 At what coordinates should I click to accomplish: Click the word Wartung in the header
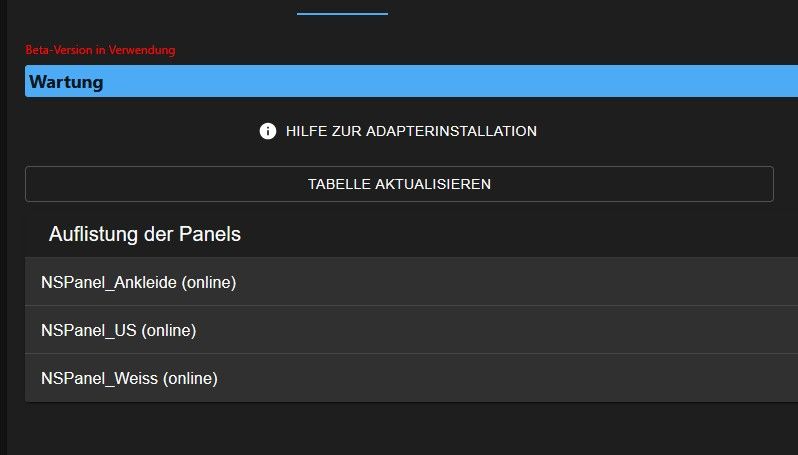67,82
